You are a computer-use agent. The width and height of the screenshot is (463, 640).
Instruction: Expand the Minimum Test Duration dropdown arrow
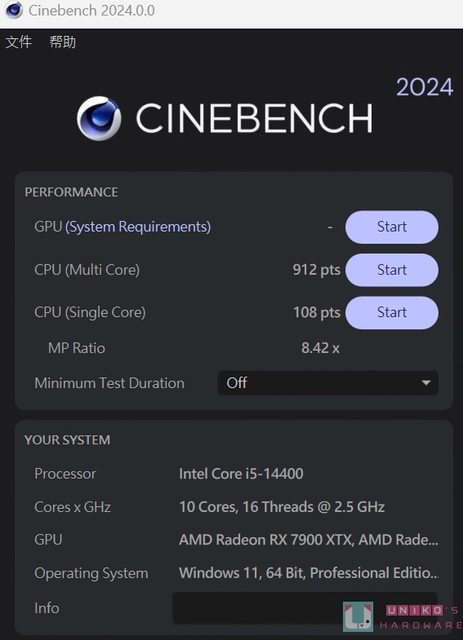tap(426, 383)
